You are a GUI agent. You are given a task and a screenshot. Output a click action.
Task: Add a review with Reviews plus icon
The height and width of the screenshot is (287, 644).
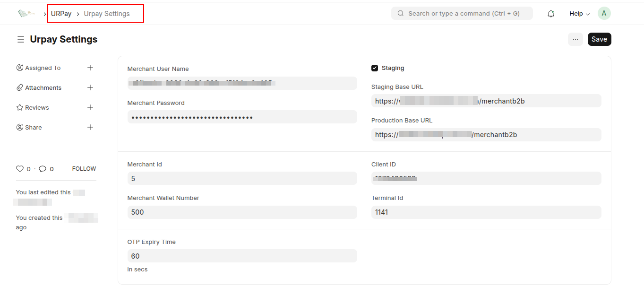90,107
